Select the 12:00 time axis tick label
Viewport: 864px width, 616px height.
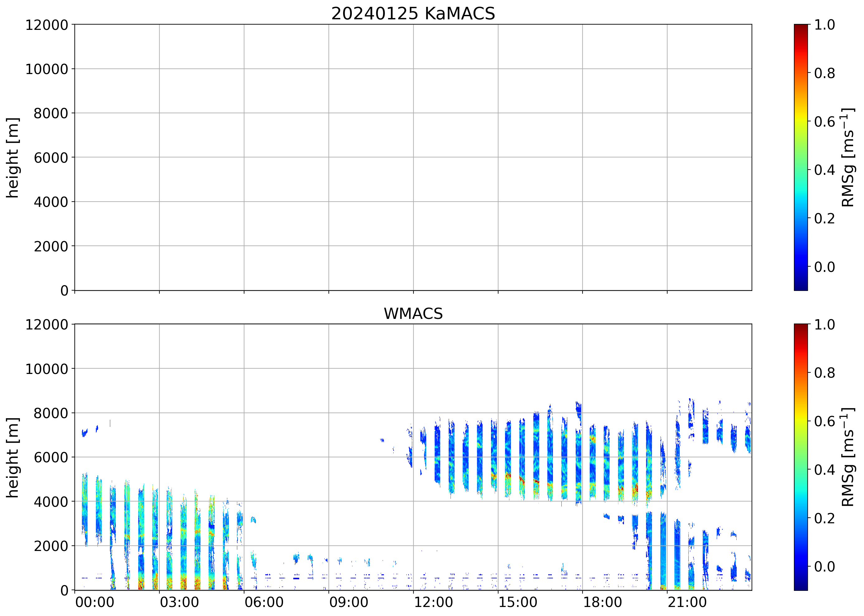point(433,602)
